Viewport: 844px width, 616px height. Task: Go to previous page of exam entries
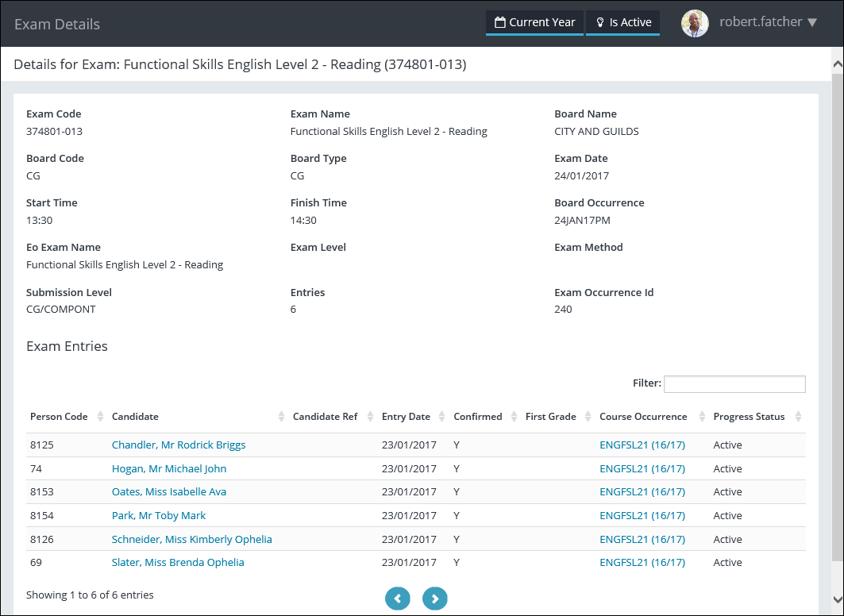click(x=398, y=599)
